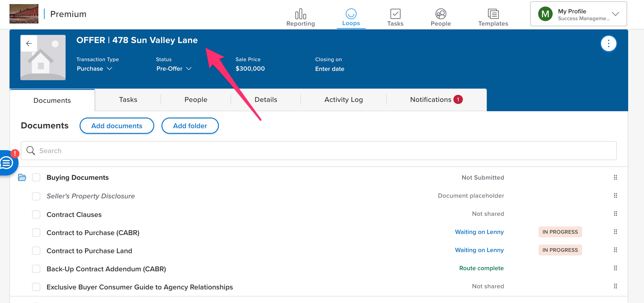Click the Route complete status link
This screenshot has width=644, height=303.
481,268
